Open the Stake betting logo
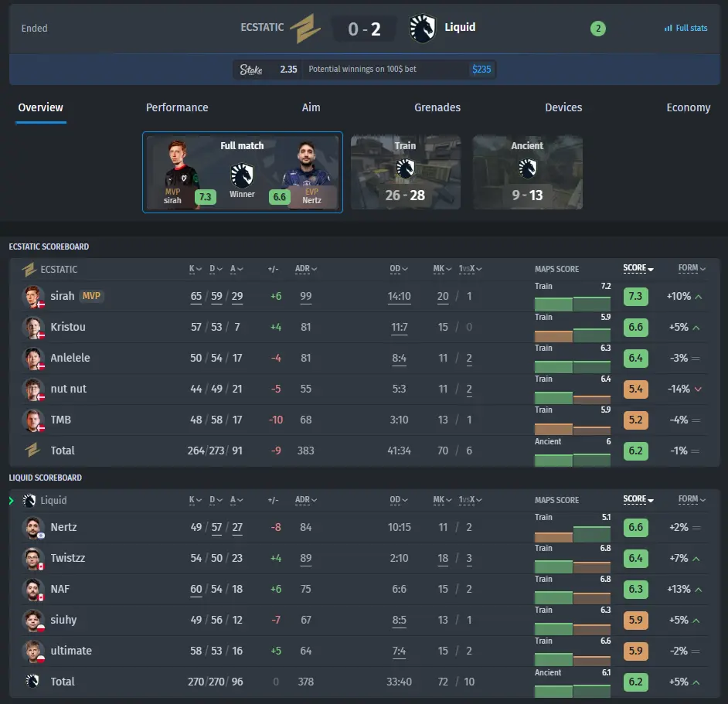 coord(251,70)
